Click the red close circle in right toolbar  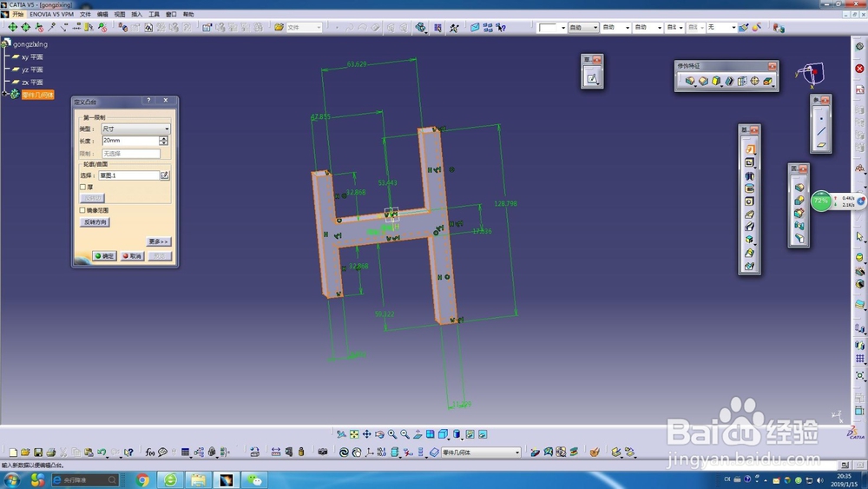(859, 69)
